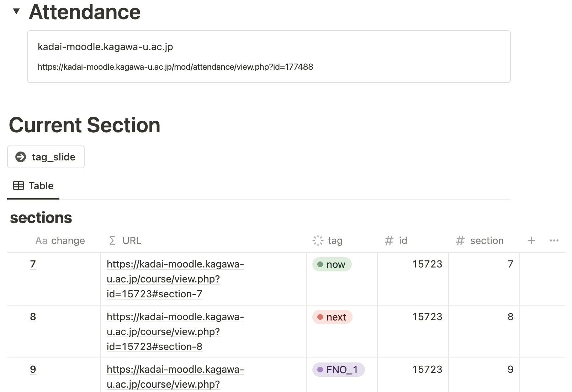
Task: Select the purple FNO_1 tag
Action: 338,370
